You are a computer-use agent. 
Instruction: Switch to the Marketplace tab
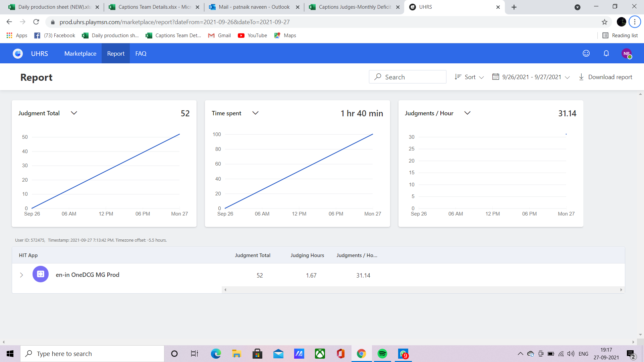point(80,54)
